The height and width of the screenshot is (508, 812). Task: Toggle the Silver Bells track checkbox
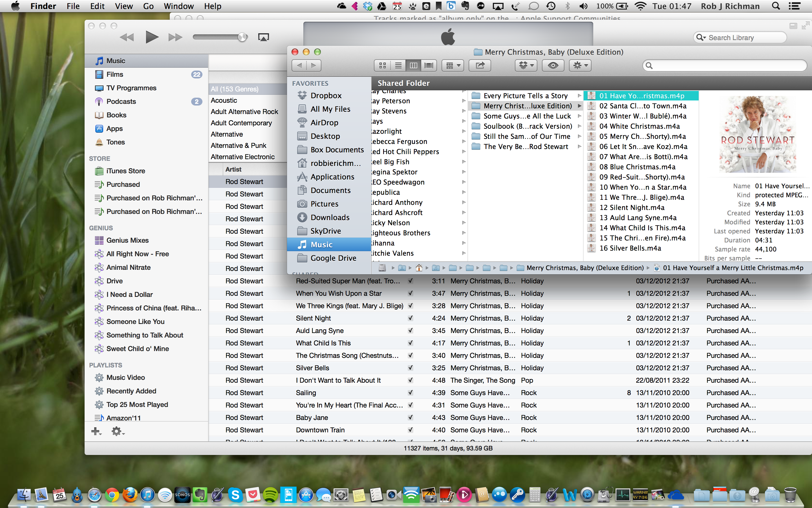(x=410, y=367)
